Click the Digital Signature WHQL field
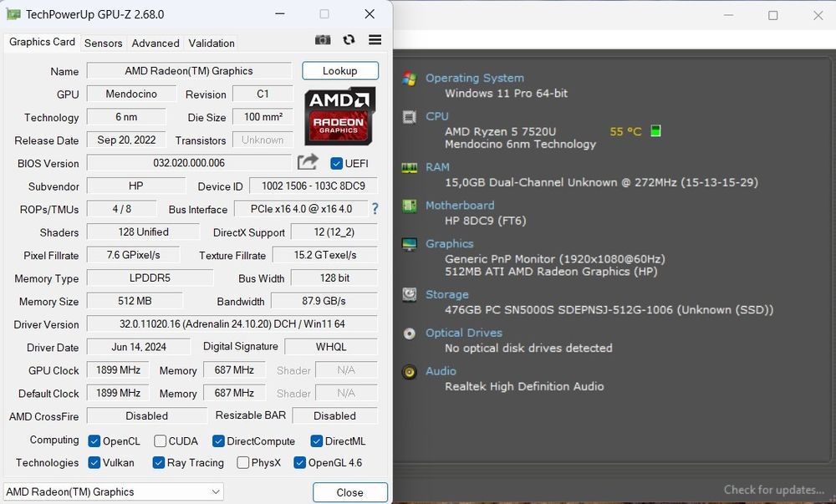 tap(331, 347)
